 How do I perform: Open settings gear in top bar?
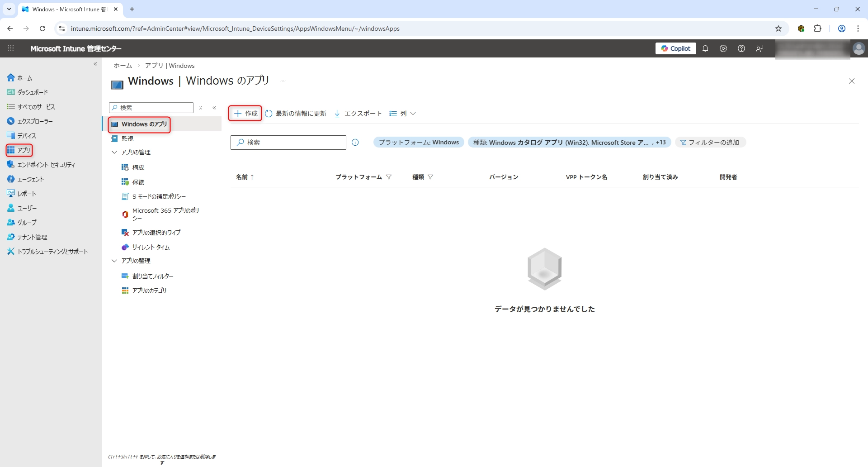(x=723, y=48)
